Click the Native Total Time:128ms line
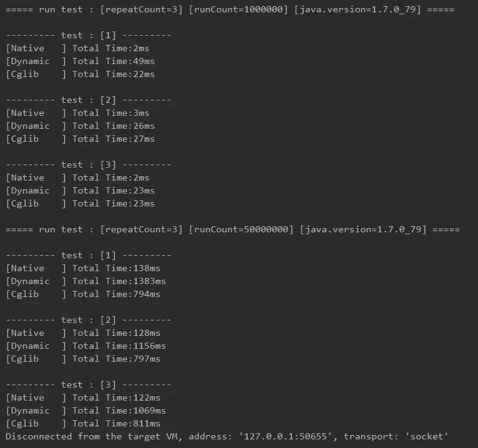Screen dimensions: 478x448 coord(83,333)
